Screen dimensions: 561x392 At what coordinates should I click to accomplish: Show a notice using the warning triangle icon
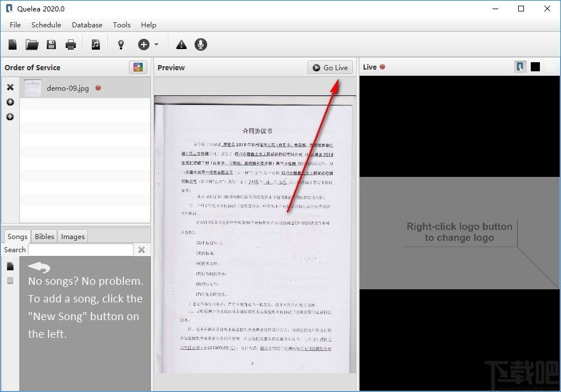[181, 44]
